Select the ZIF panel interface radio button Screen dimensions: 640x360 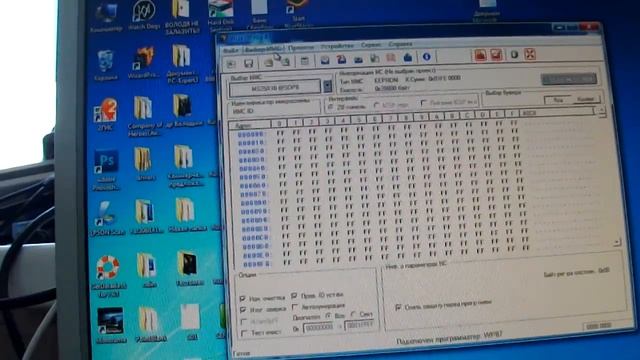(331, 107)
